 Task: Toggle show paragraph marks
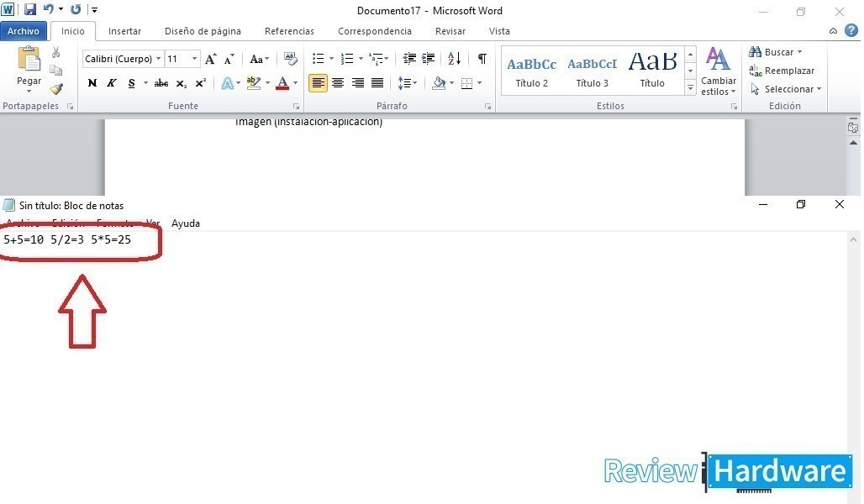click(482, 59)
